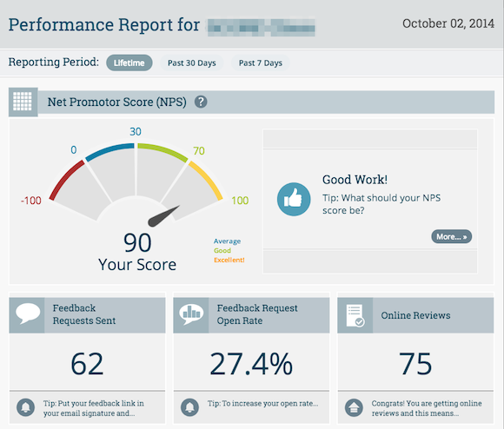504x429 pixels.
Task: Click the 'Good Work!' heading
Action: (x=355, y=180)
